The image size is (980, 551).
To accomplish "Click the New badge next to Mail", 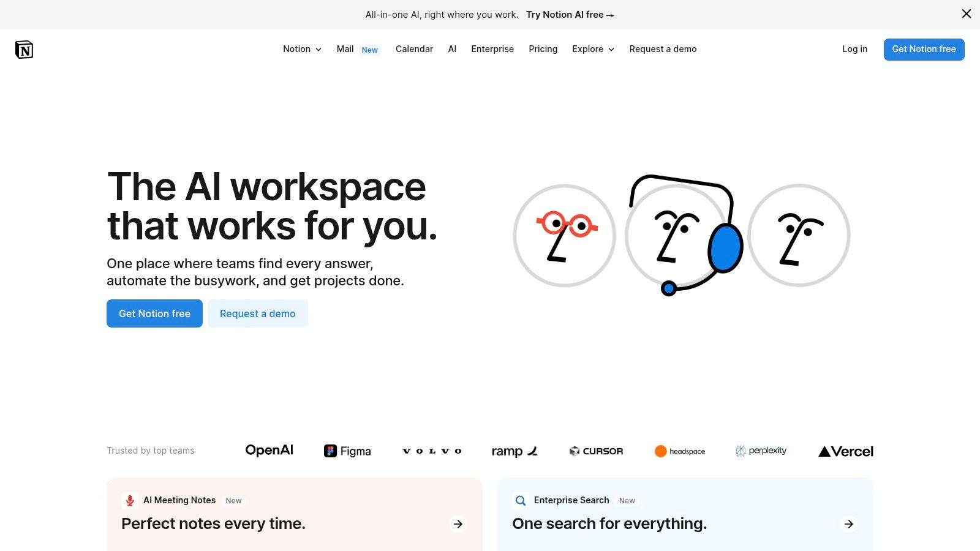I will click(370, 50).
